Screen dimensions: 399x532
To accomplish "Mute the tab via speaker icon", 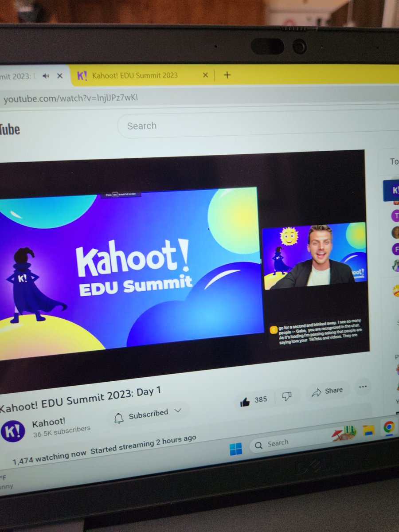I will 45,76.
